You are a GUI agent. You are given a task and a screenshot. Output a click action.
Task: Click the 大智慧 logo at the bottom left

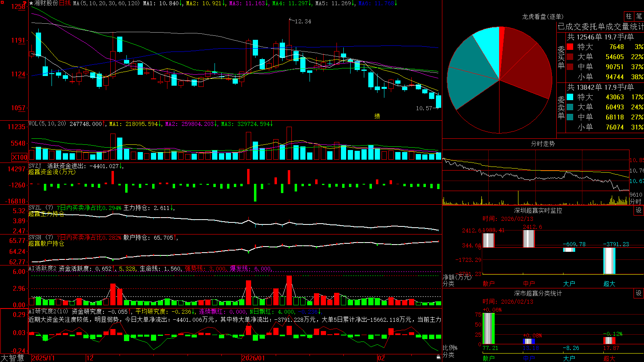point(12,358)
